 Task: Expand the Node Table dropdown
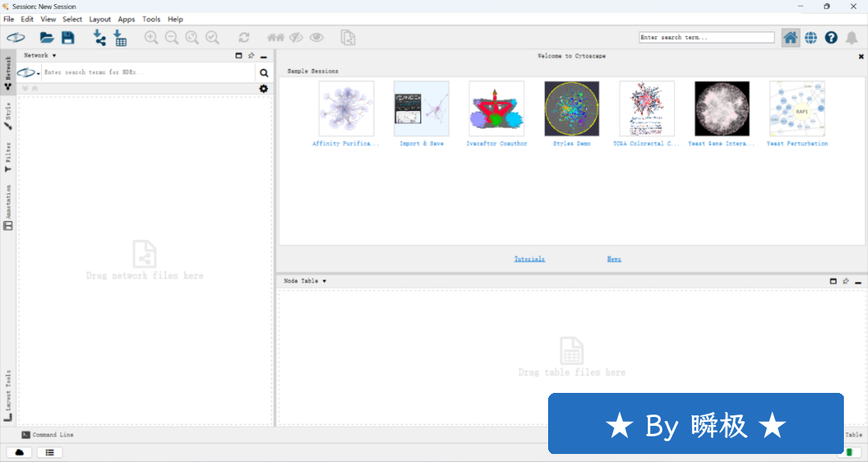(x=305, y=281)
